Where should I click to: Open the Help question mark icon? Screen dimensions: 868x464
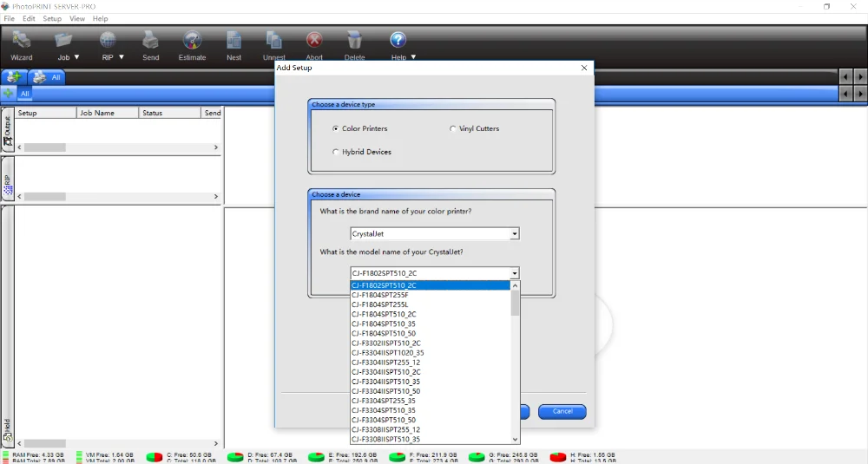click(x=398, y=40)
